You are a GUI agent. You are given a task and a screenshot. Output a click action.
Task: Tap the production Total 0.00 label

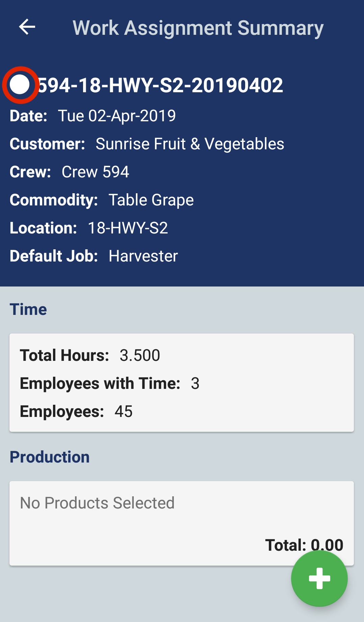(304, 545)
